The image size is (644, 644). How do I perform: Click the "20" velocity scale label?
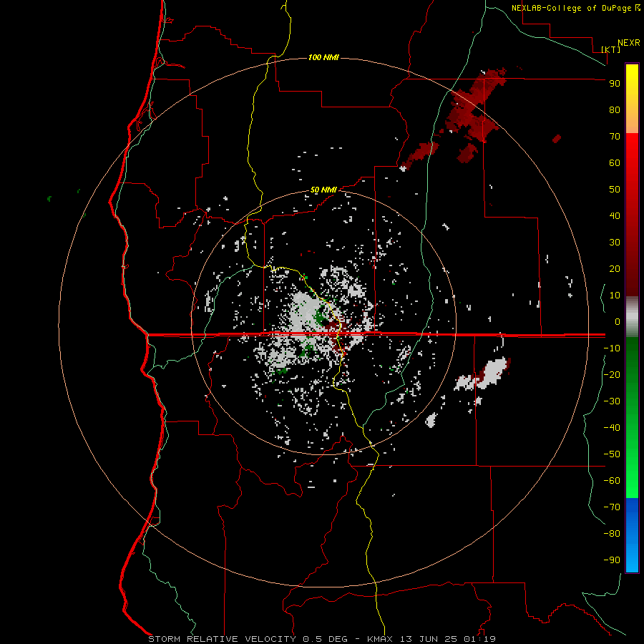(615, 268)
